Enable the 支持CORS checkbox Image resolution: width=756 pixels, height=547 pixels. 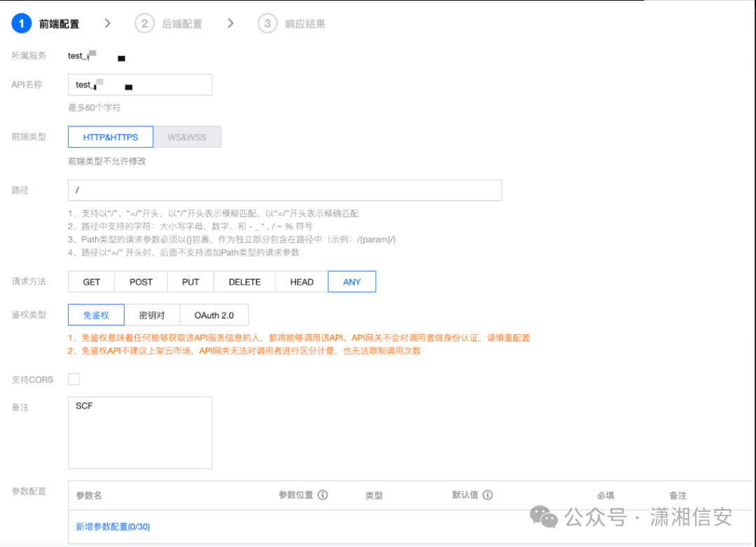tap(73, 379)
